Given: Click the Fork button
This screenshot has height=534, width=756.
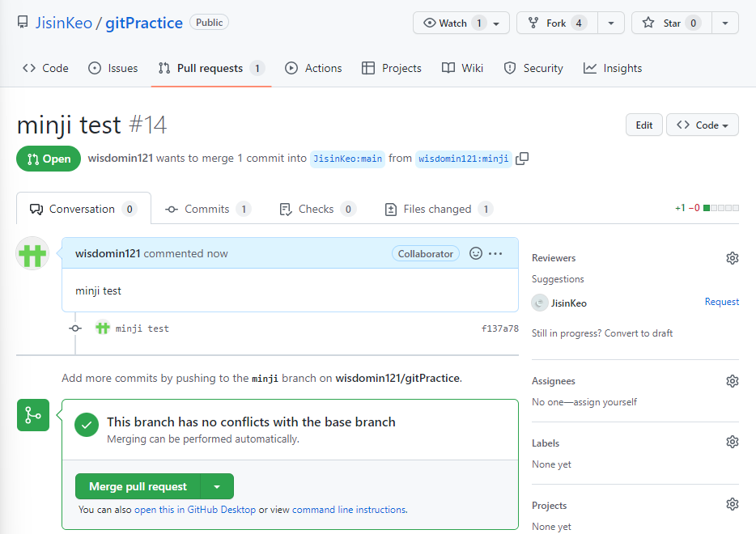Looking at the screenshot, I should 557,23.
